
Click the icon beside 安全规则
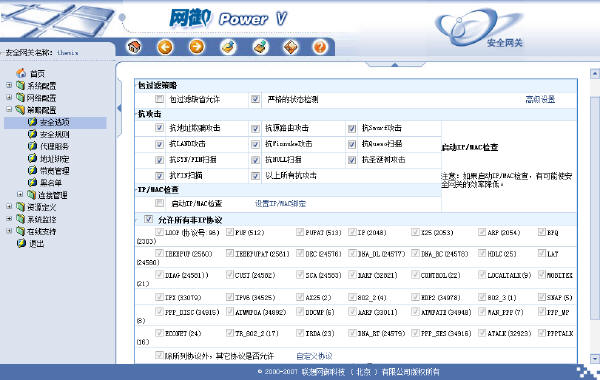point(33,134)
